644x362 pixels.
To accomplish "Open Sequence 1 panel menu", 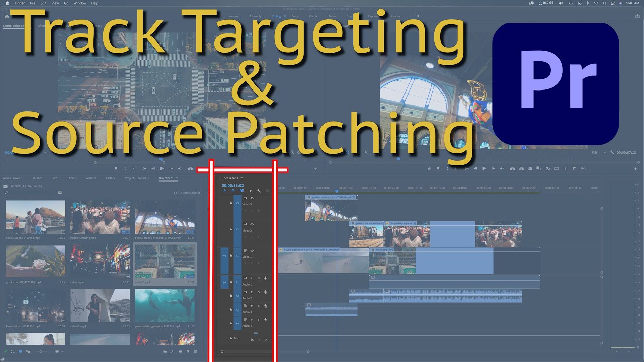I will click(x=242, y=178).
